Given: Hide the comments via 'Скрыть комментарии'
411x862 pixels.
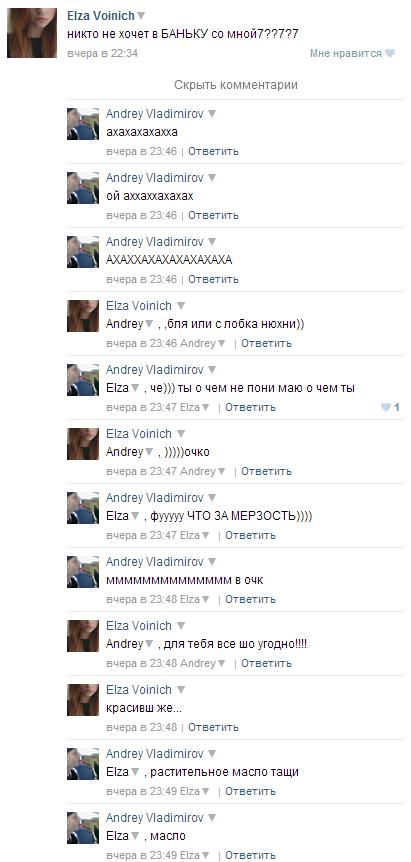Looking at the screenshot, I should (x=236, y=85).
